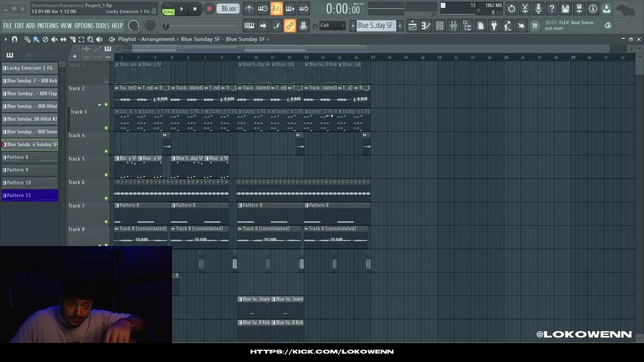The image size is (644, 362).
Task: Click the microphone one-click recording icon
Action: (538, 9)
